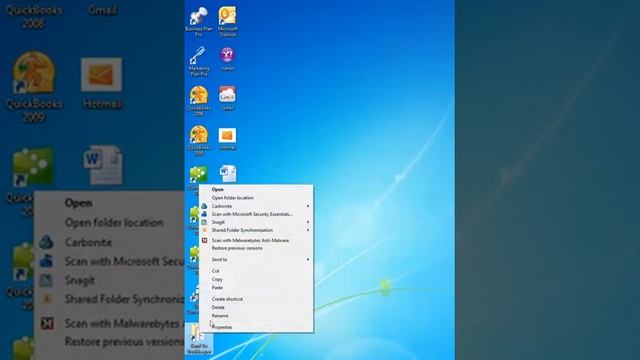Select the Word document desktop icon
This screenshot has width=640, height=360.
[227, 174]
